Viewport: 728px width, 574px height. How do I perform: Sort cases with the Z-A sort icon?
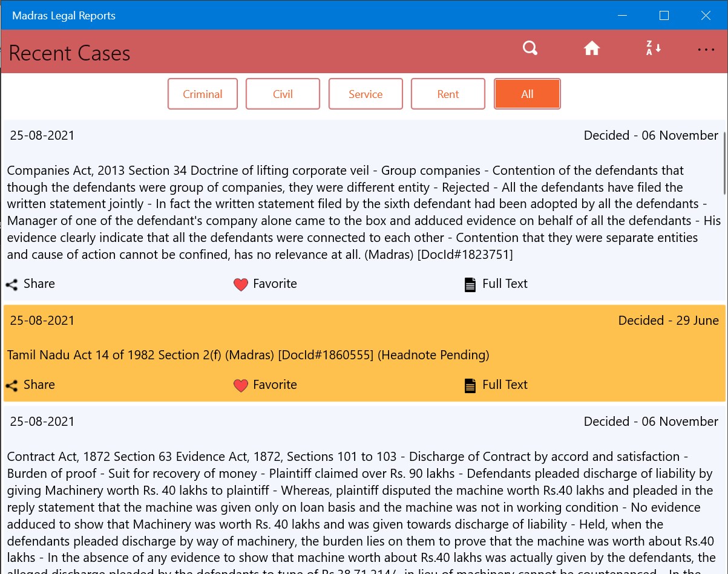[653, 48]
